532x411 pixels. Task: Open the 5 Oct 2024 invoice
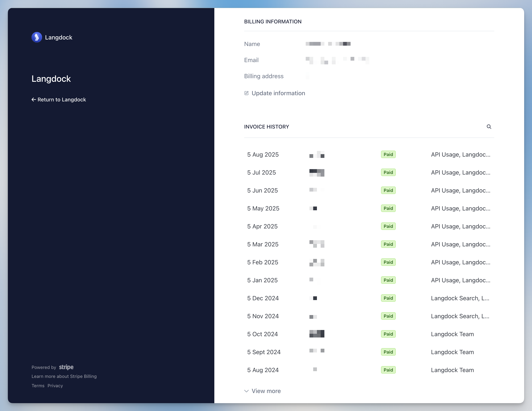[369, 334]
